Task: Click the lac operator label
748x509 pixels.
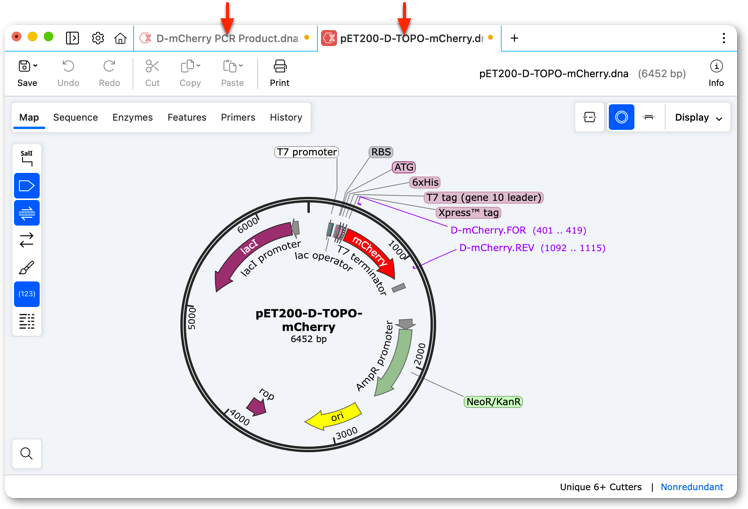Action: (x=323, y=261)
